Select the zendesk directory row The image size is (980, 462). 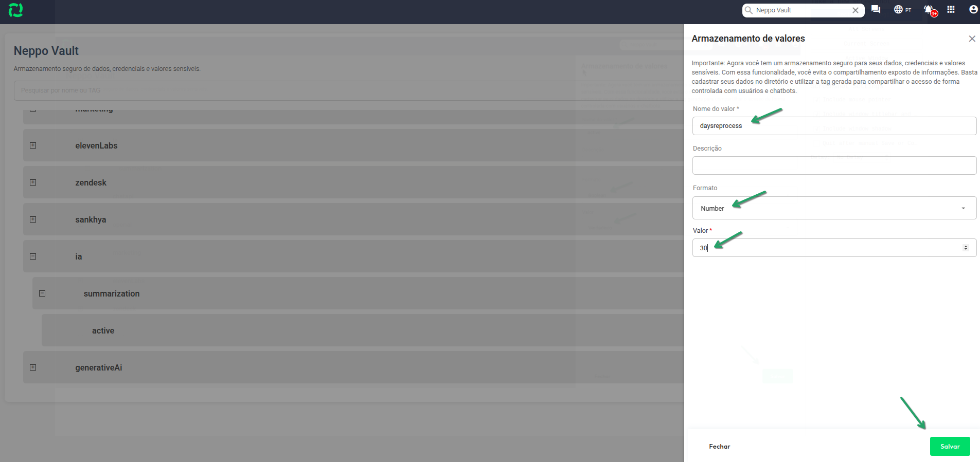point(353,182)
